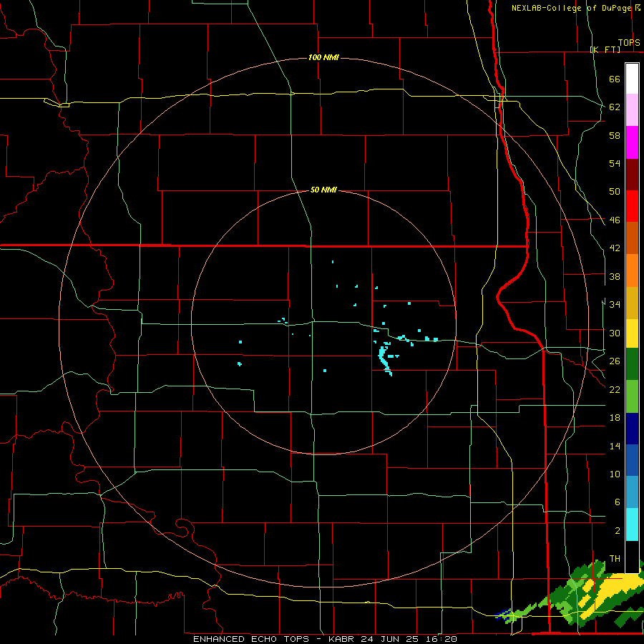This screenshot has height=644, width=644.
Task: Pick the cyan swatch in the legend
Action: tap(632, 525)
